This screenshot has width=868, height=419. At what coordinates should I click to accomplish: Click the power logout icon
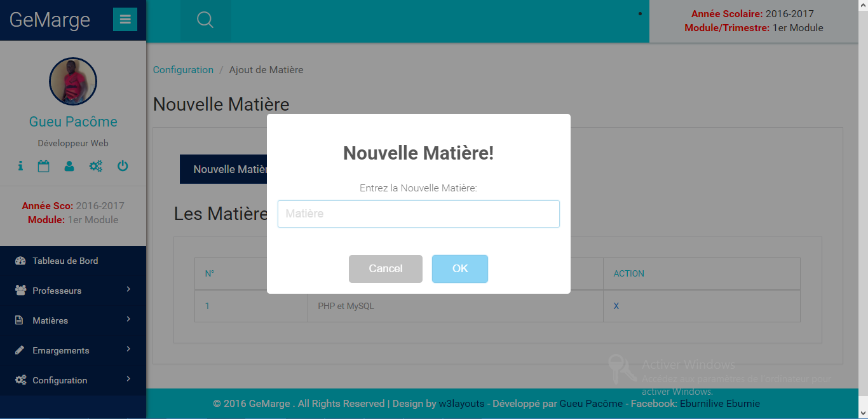tap(122, 166)
